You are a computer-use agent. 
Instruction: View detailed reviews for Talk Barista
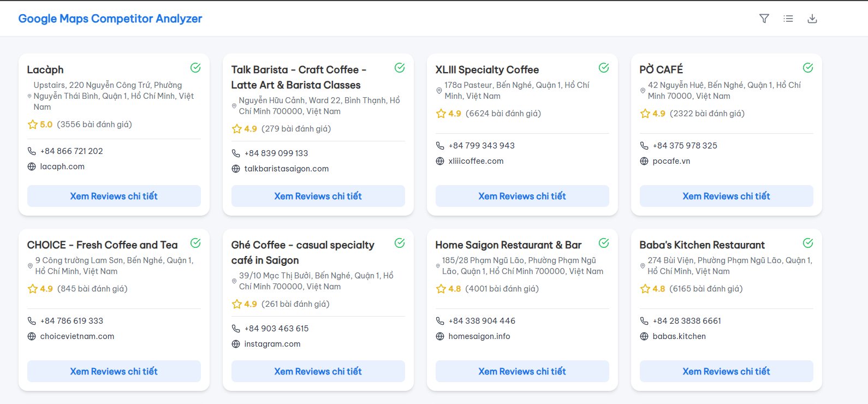click(318, 196)
